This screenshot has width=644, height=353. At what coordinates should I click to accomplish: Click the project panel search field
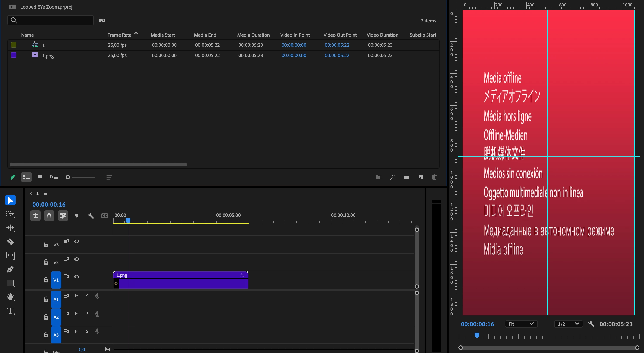[51, 20]
